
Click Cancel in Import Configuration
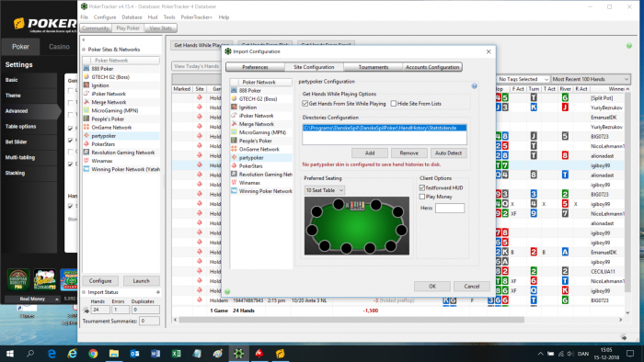(471, 286)
